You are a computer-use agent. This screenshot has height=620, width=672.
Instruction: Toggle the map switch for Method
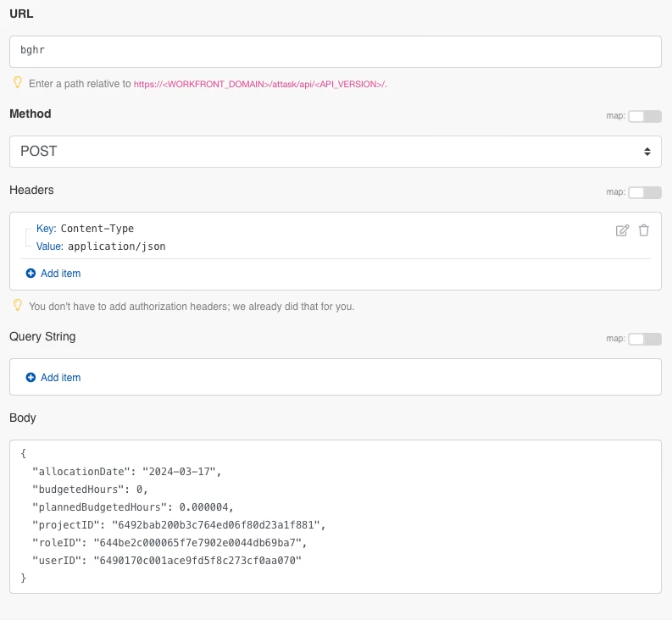(x=644, y=116)
